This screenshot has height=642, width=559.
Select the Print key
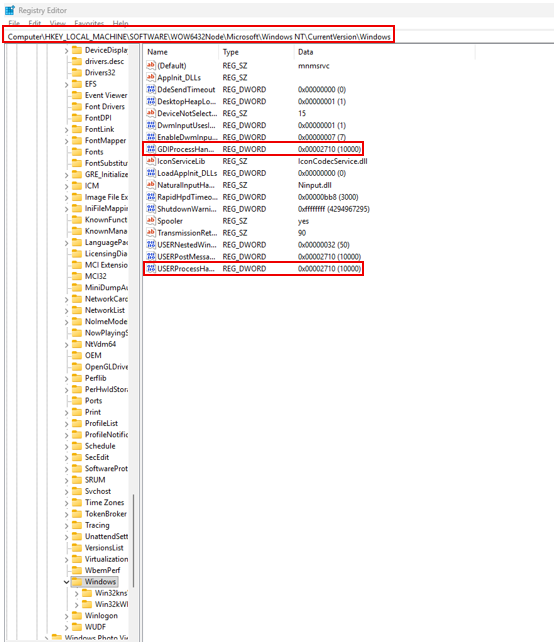point(93,412)
